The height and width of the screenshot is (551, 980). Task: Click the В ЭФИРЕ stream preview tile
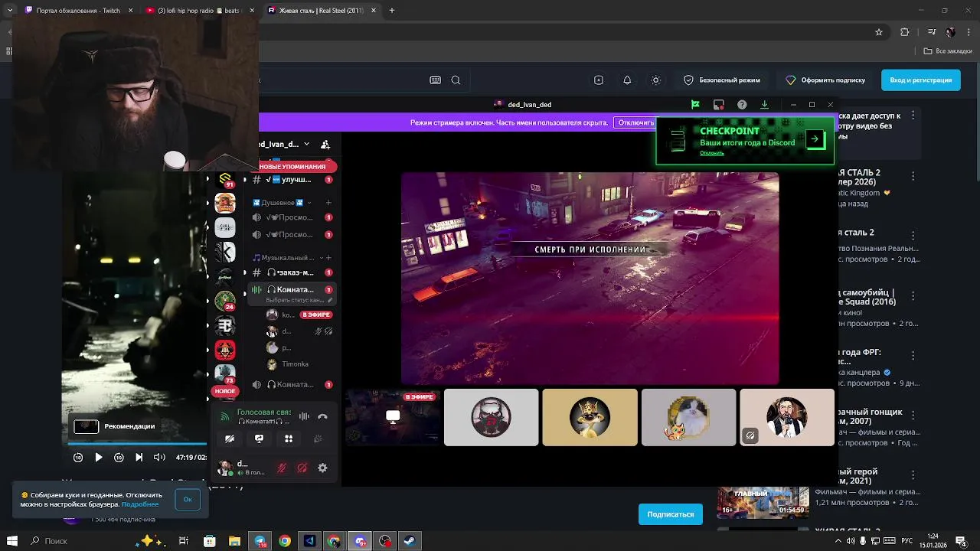click(393, 417)
